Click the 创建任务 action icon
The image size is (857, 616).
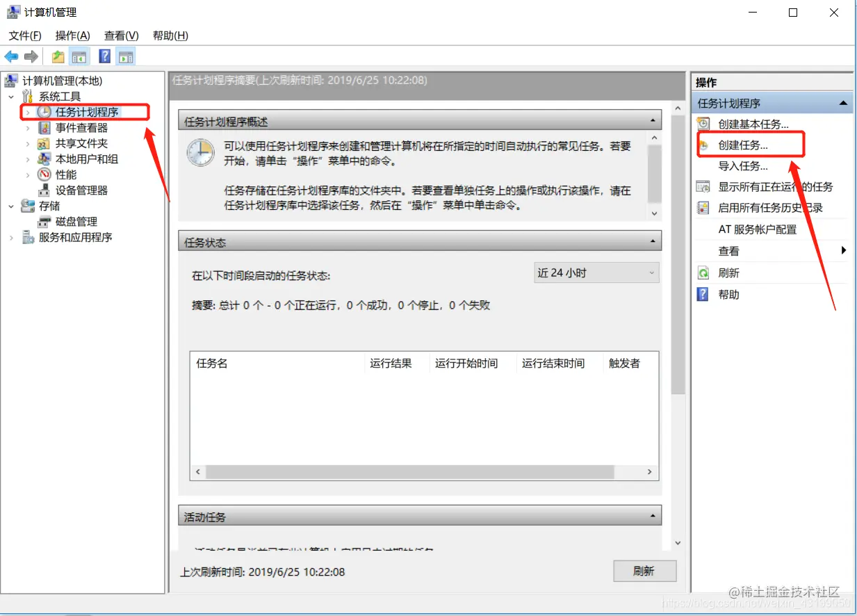703,145
